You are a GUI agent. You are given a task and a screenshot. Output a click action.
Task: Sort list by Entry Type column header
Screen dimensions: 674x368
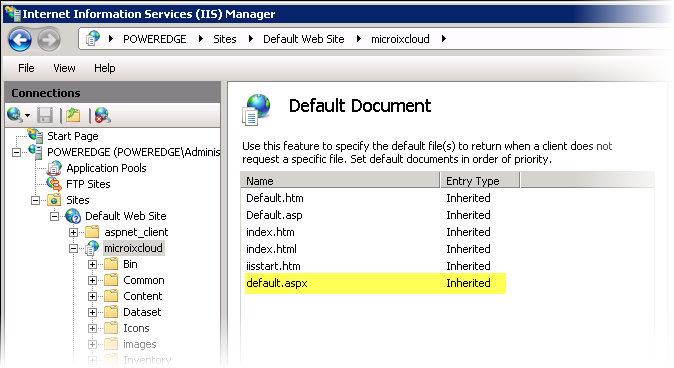(480, 181)
